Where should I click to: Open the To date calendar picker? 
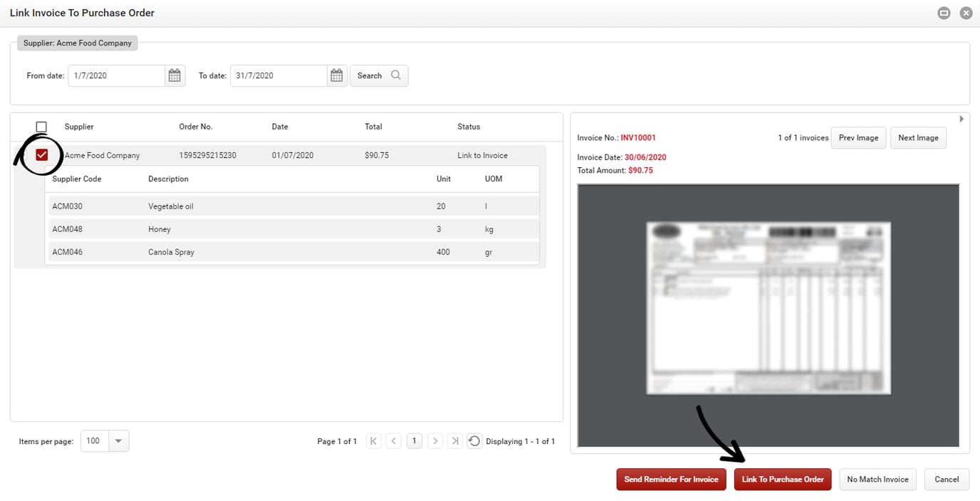point(337,75)
